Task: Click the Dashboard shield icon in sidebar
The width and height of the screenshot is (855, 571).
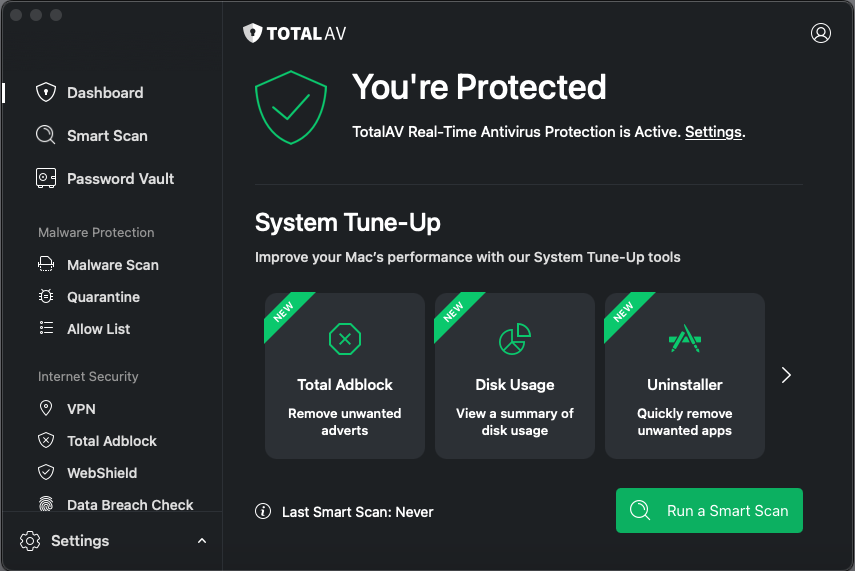Action: pyautogui.click(x=46, y=93)
